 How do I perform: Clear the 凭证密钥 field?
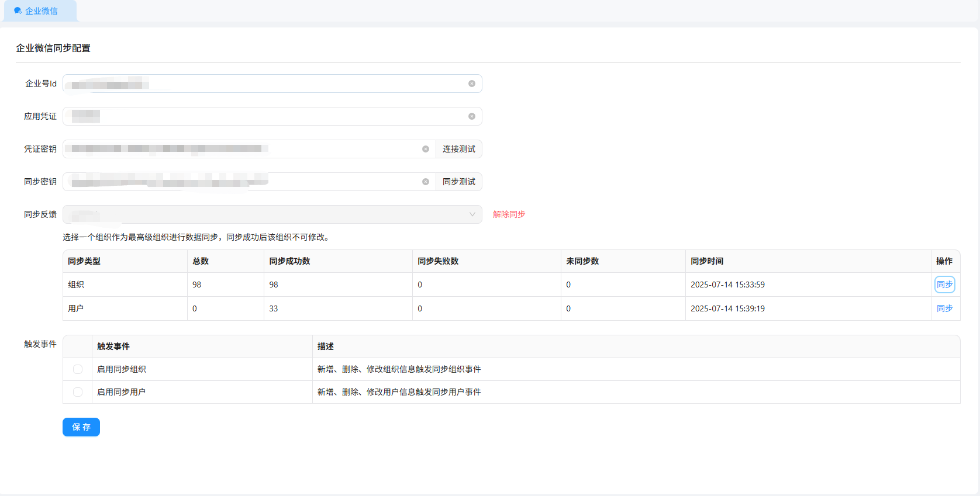coord(426,149)
